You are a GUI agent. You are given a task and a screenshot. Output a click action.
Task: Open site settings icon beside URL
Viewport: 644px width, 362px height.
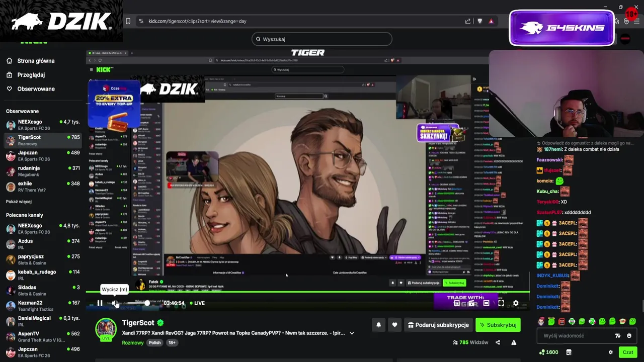pos(141,21)
